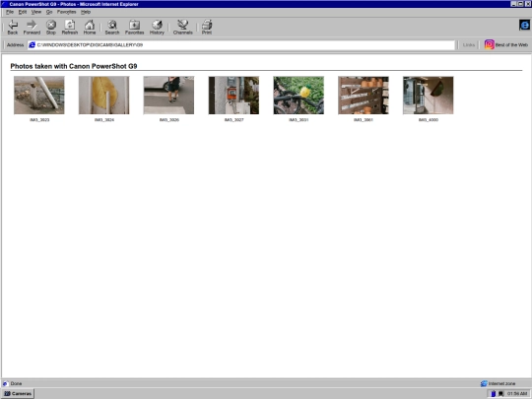Open the View menu
532x399 pixels.
pos(36,12)
